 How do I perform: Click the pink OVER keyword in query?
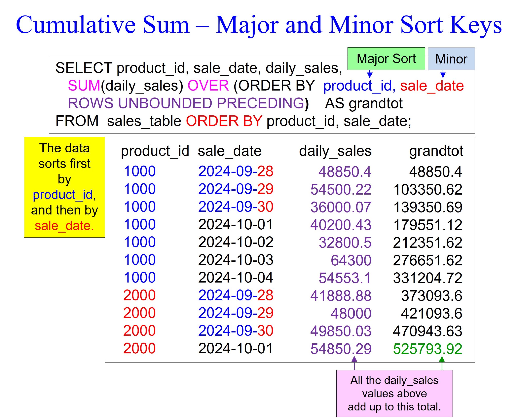(x=208, y=85)
